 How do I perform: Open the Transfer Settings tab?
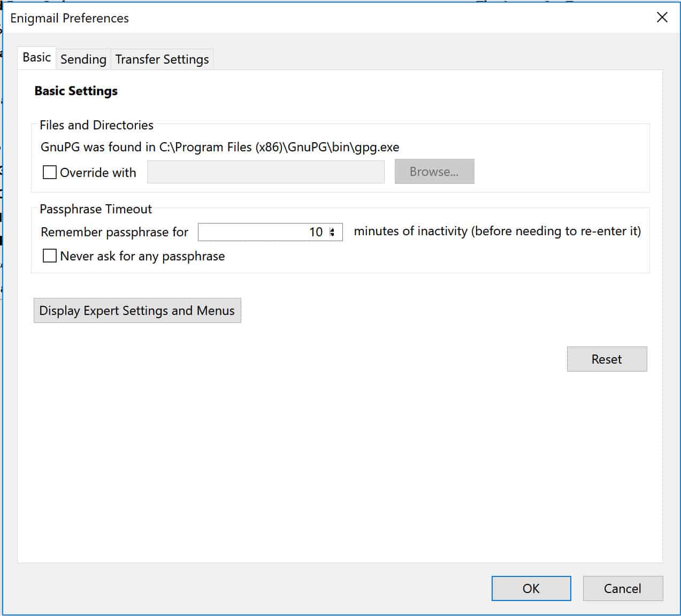point(162,59)
